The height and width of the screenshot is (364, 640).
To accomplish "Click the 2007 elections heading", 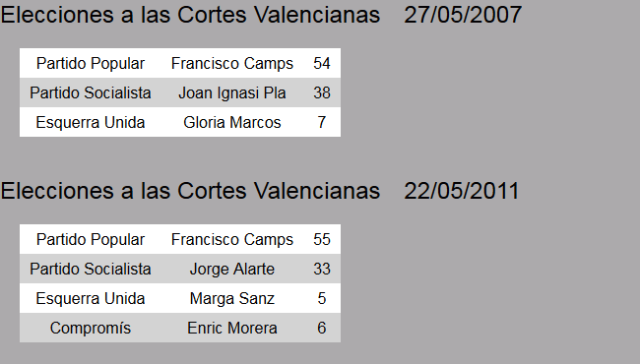I will point(261,15).
